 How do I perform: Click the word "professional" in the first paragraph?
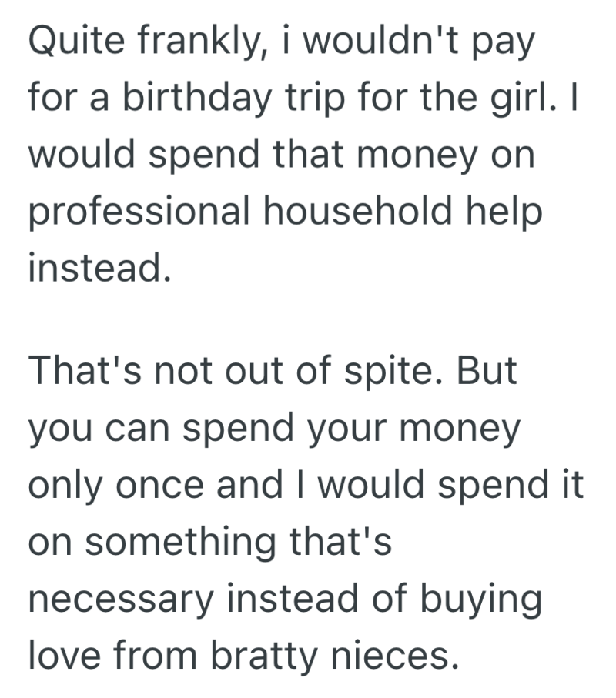click(x=139, y=210)
